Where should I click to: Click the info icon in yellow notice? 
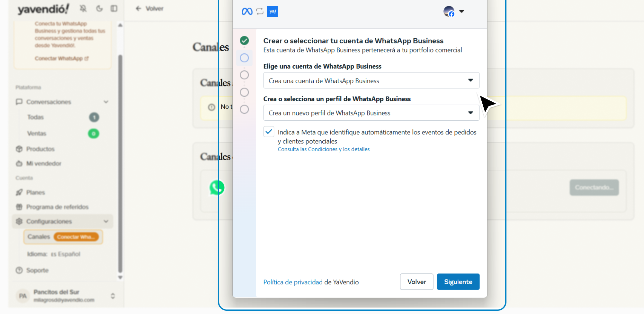[x=211, y=107]
